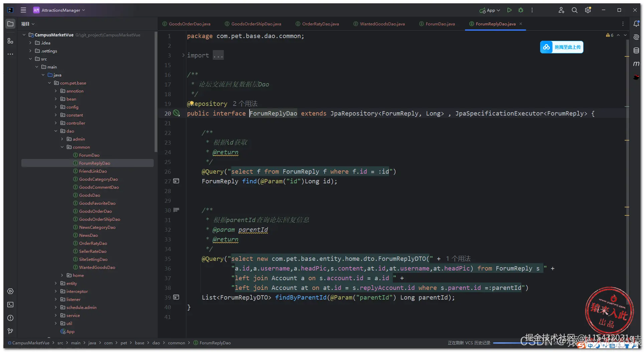Open the Structure tool window
This screenshot has height=352, width=644.
click(10, 41)
